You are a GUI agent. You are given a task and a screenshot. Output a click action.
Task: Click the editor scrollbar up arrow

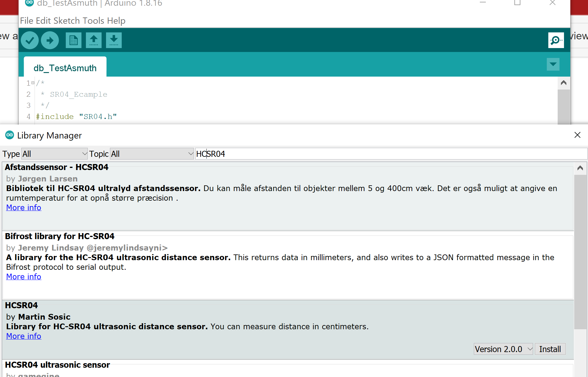(564, 83)
